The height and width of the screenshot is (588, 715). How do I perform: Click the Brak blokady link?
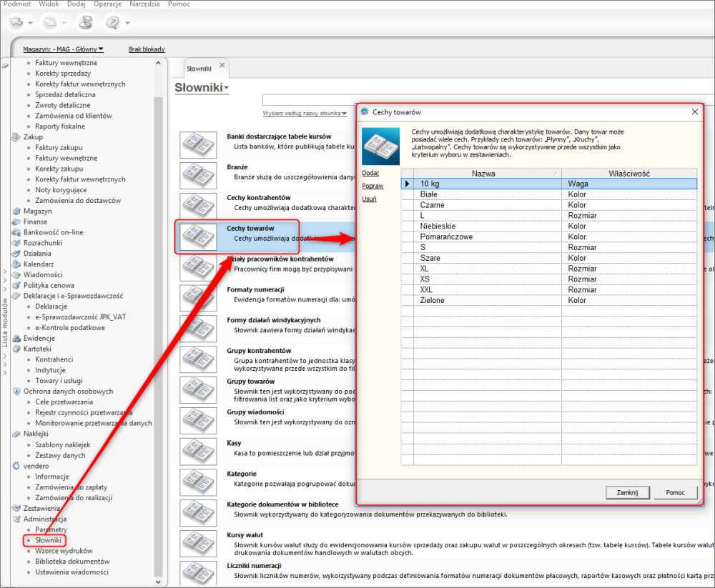tap(147, 49)
